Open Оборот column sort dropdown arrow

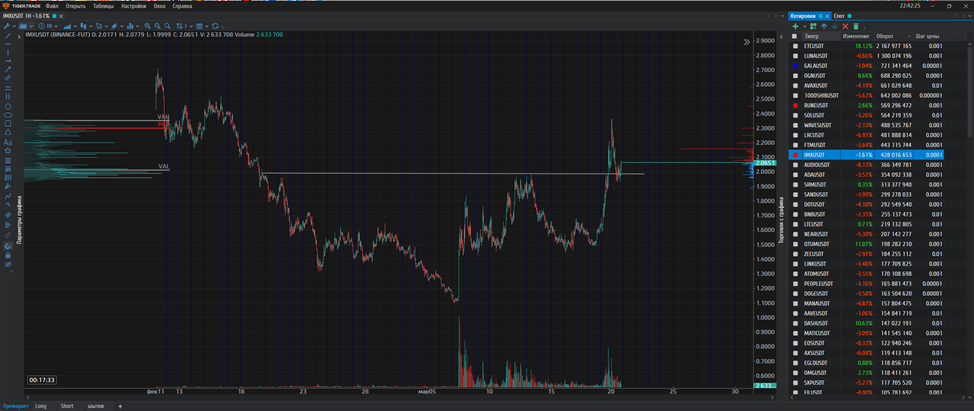[x=909, y=36]
